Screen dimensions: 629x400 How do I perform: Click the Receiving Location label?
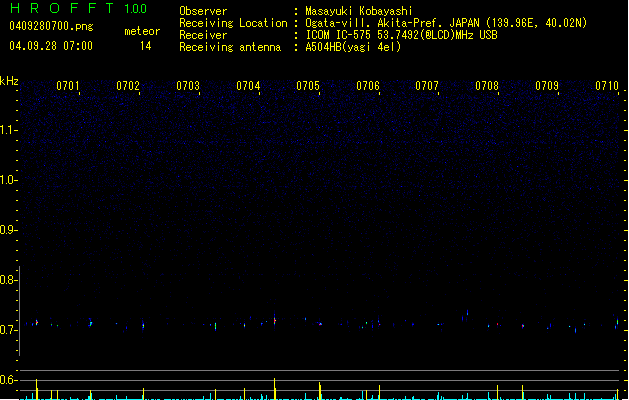(233, 23)
